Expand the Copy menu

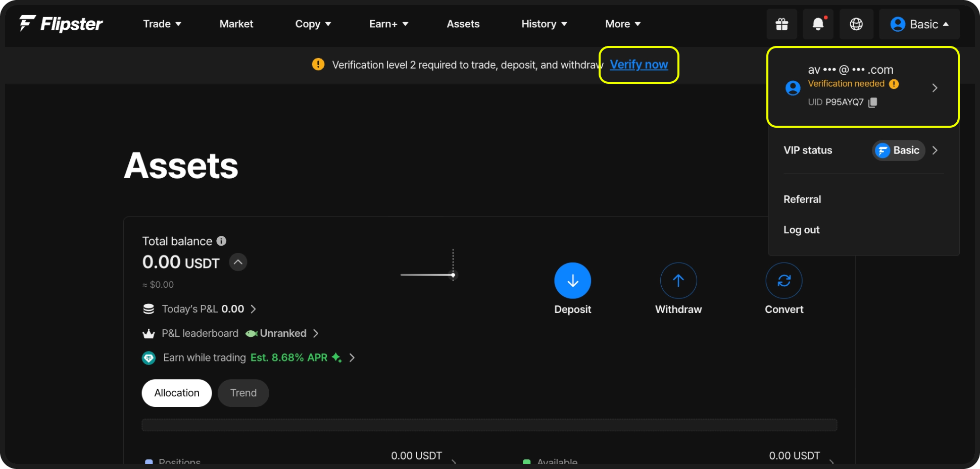(x=313, y=24)
